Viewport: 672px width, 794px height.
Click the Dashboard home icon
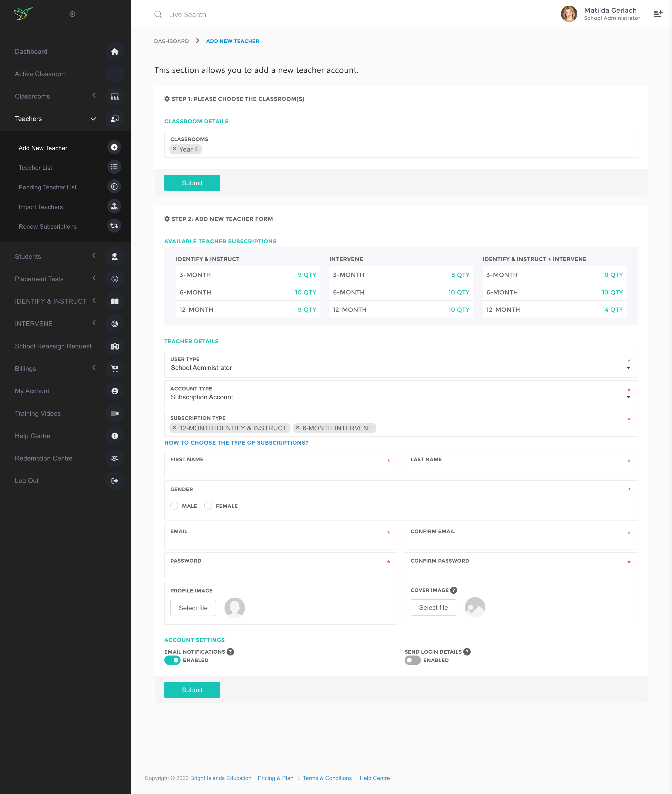click(x=114, y=51)
